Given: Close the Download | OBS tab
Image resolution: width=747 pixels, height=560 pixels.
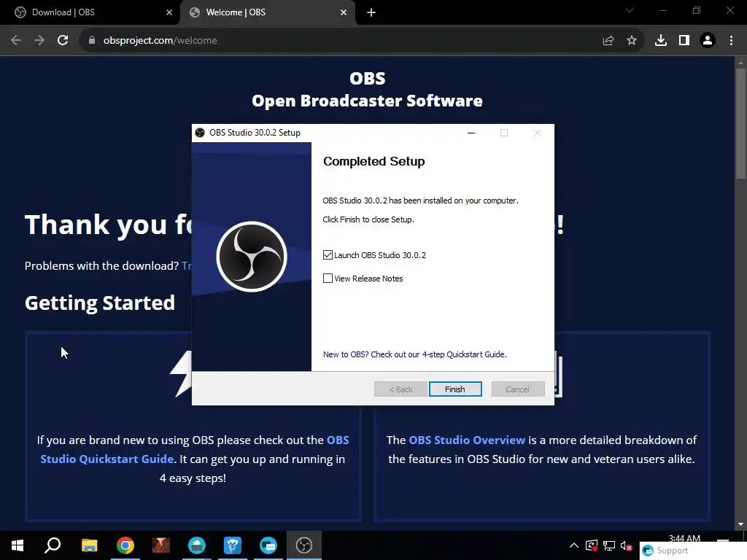Looking at the screenshot, I should pos(169,12).
